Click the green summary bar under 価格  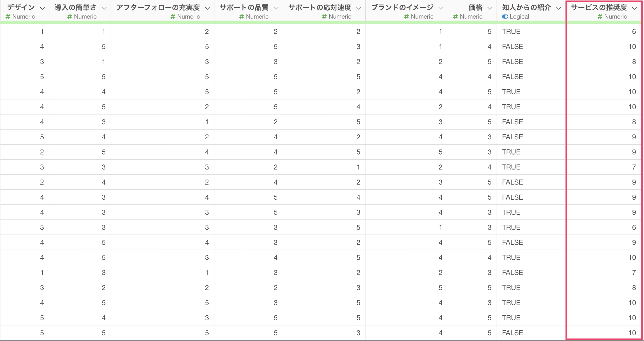472,22
